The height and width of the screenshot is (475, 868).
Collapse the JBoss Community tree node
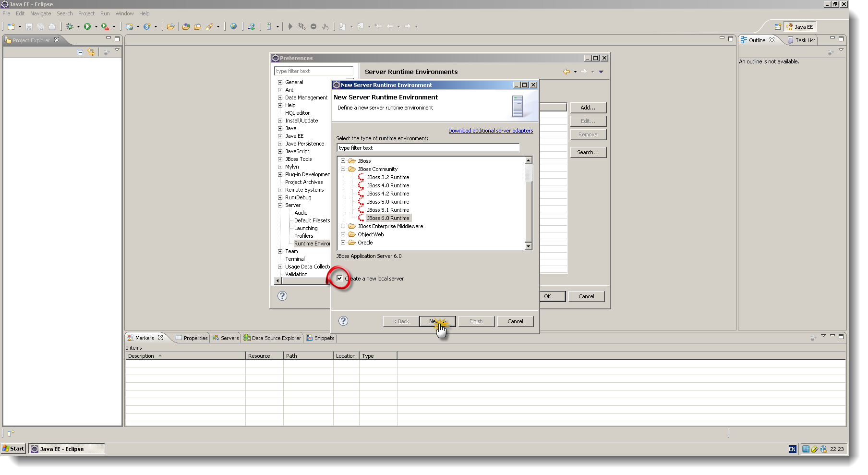pyautogui.click(x=343, y=169)
